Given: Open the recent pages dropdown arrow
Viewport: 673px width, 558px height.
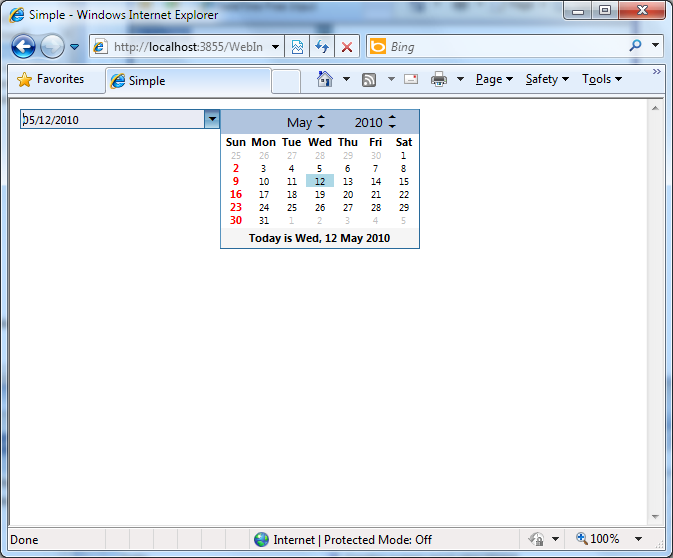Looking at the screenshot, I should 74,47.
